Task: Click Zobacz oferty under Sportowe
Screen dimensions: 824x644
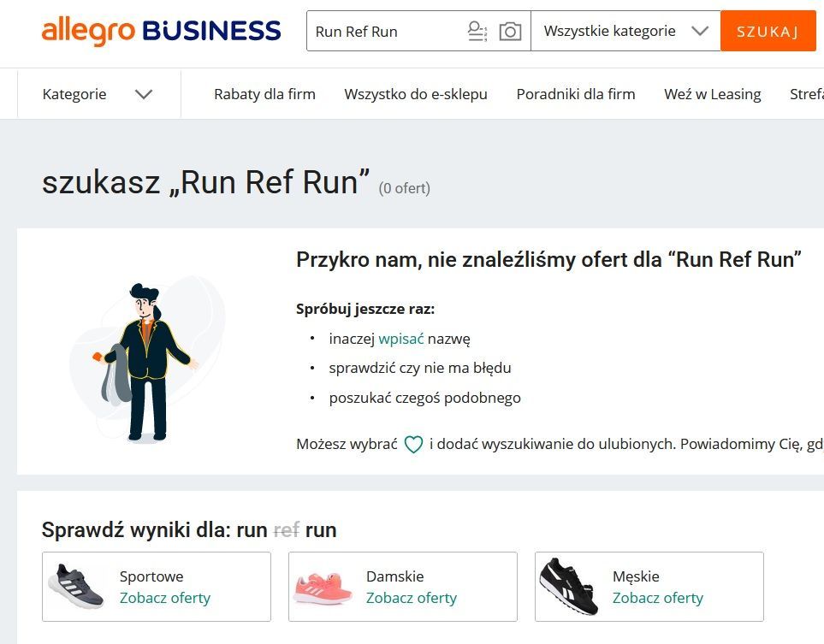Action: click(165, 598)
